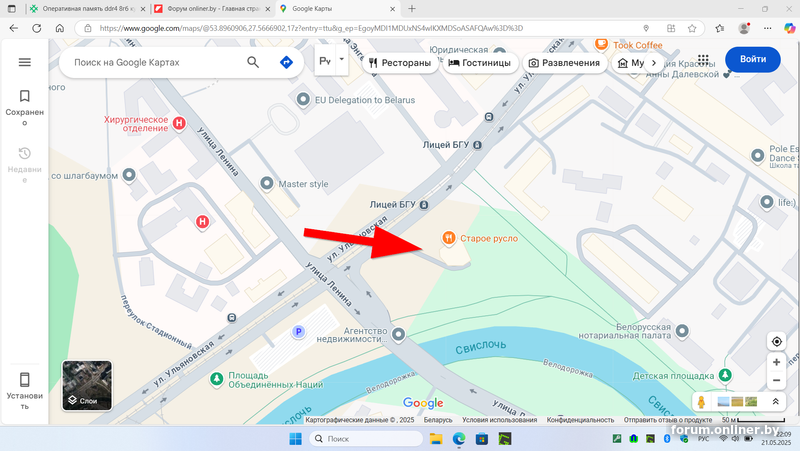Select the Street View pegman
800x451 pixels.
702,402
